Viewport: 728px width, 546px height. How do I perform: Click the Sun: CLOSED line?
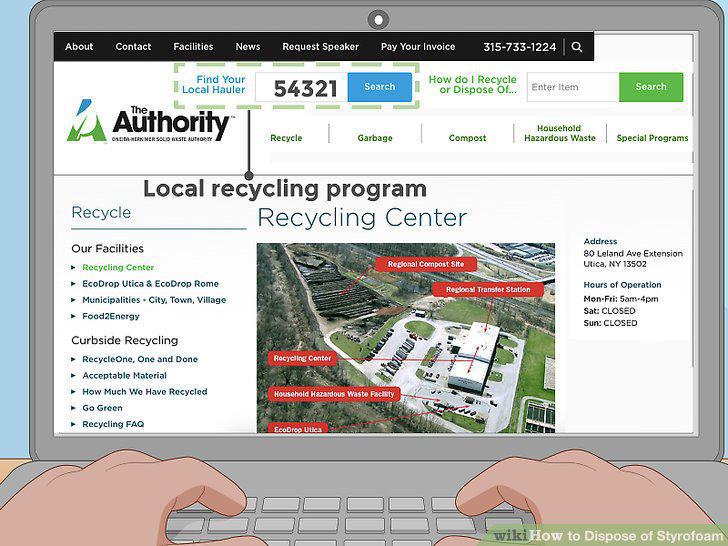[610, 323]
